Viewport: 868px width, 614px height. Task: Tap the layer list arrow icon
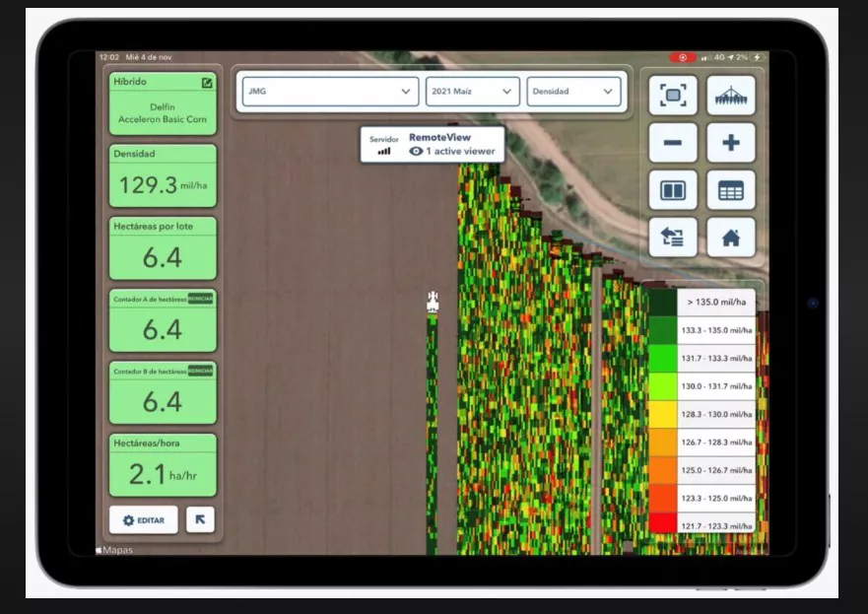[673, 238]
